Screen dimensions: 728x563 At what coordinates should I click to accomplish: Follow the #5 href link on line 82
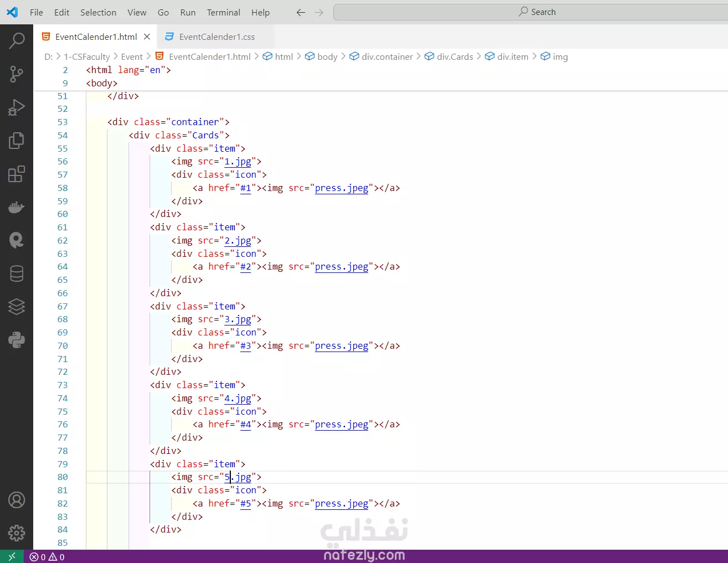click(x=246, y=503)
